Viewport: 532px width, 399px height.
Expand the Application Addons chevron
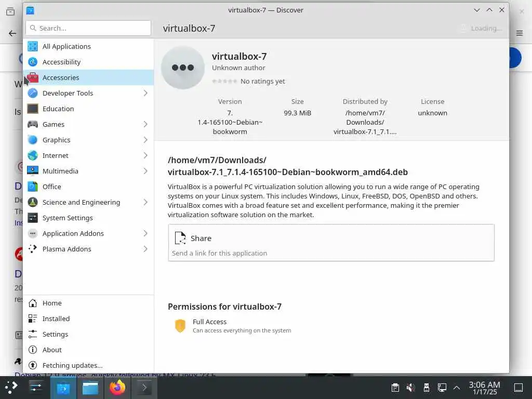point(145,233)
